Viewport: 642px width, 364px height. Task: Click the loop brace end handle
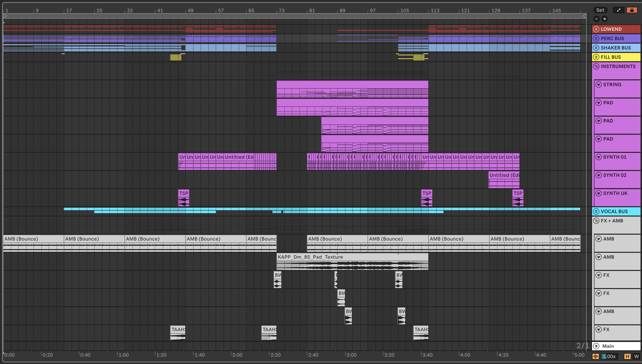coord(584,16)
